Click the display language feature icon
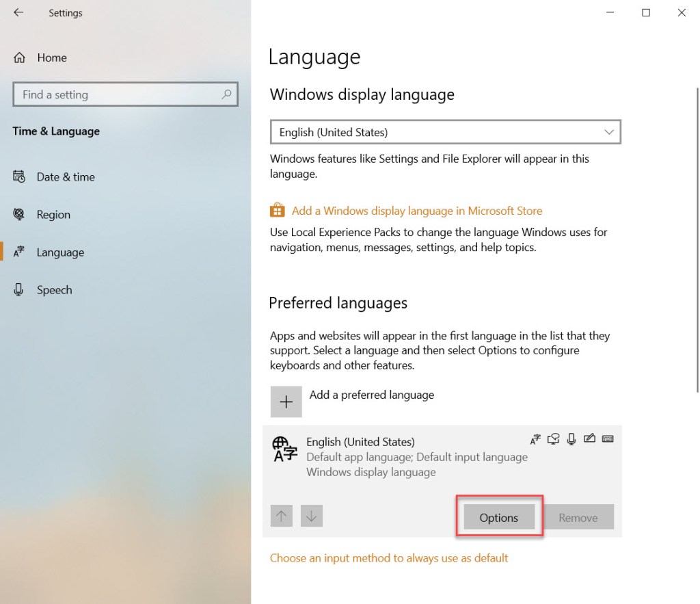Viewport: 700px width, 604px height. click(x=535, y=438)
